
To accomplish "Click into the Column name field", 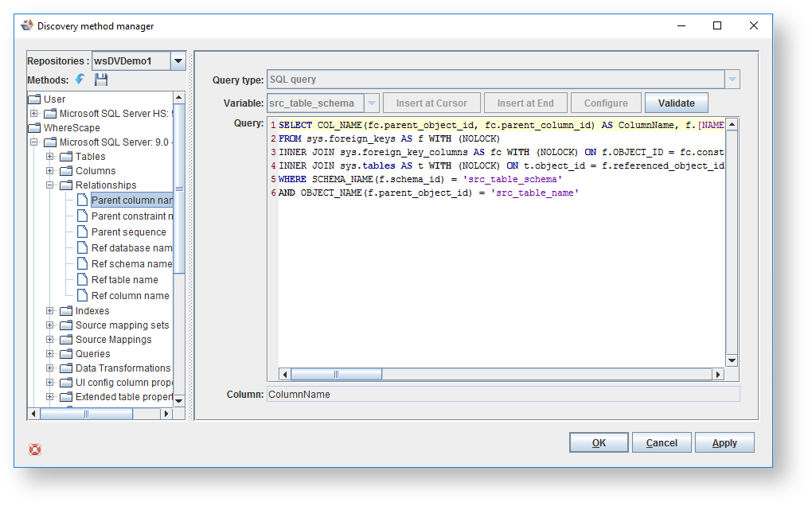I will [x=502, y=395].
